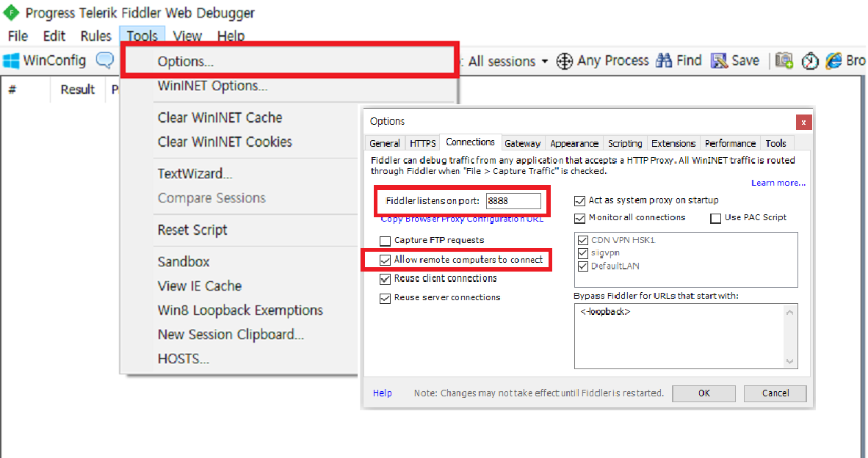Switch to the HTTPS tab
The height and width of the screenshot is (458, 868).
(422, 143)
